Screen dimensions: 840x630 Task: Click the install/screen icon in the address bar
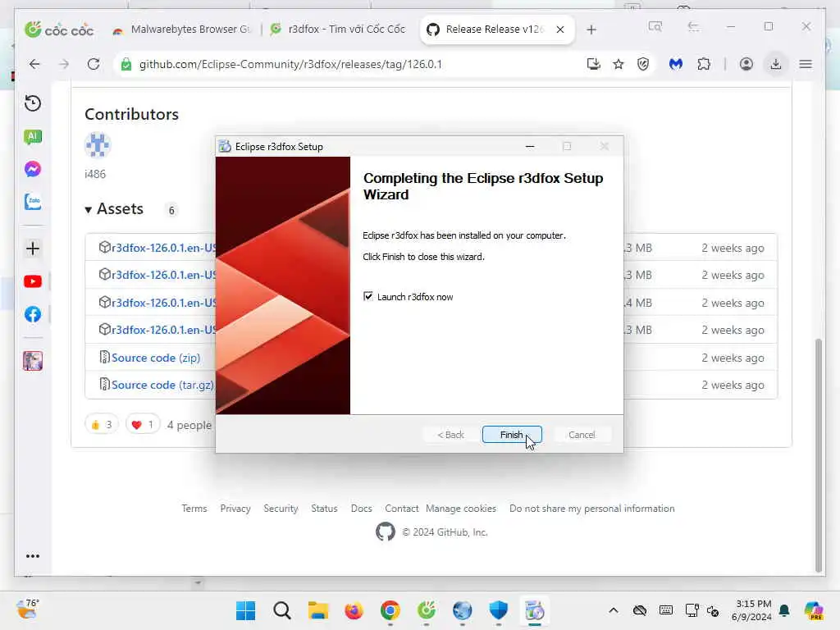(x=593, y=64)
